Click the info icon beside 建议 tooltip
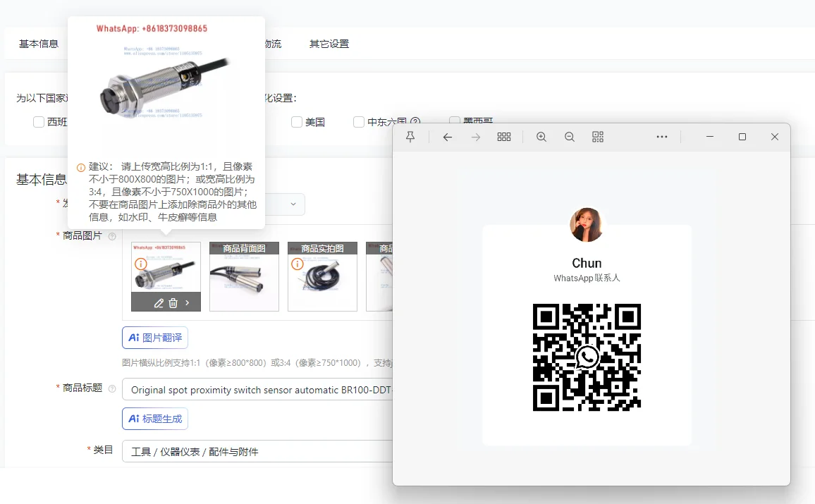The width and height of the screenshot is (815, 504). tap(81, 168)
